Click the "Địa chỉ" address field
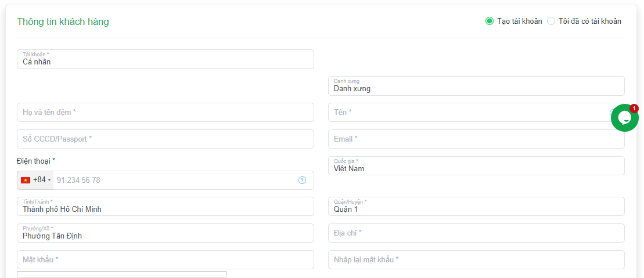 476,233
